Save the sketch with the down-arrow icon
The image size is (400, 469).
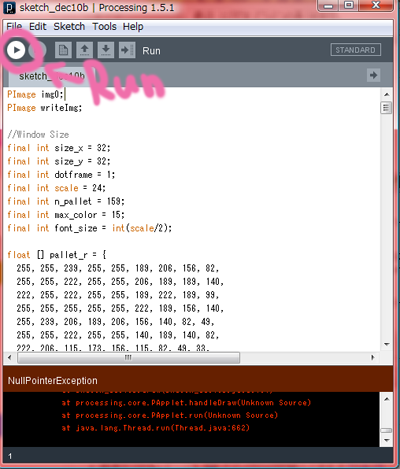coord(106,50)
